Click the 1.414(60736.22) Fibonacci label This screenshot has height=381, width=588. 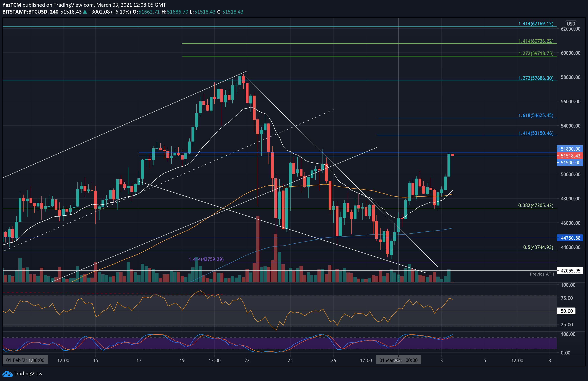coord(536,41)
